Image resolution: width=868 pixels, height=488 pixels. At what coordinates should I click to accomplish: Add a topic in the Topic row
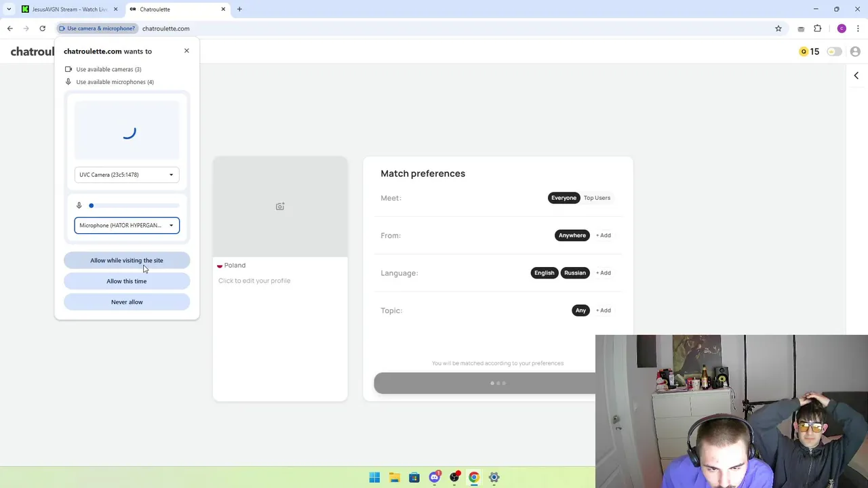[604, 310]
